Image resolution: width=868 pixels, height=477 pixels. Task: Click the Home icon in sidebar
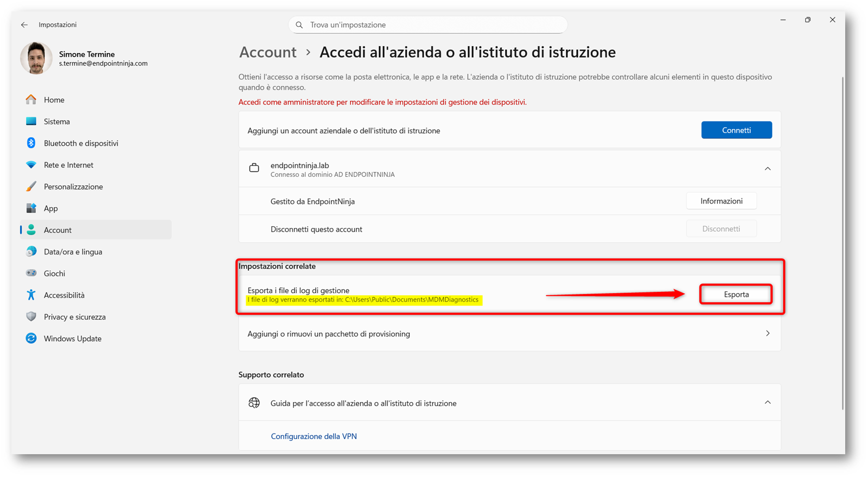click(31, 99)
